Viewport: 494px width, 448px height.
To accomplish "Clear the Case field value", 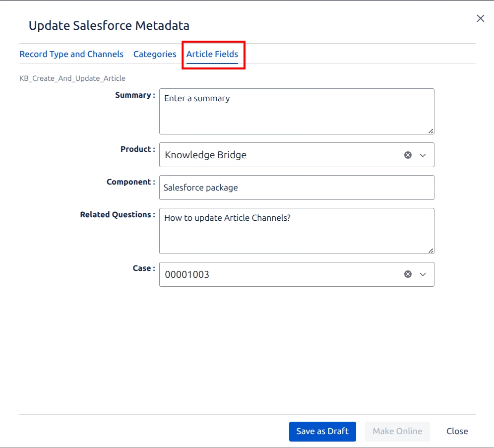I will tap(408, 274).
